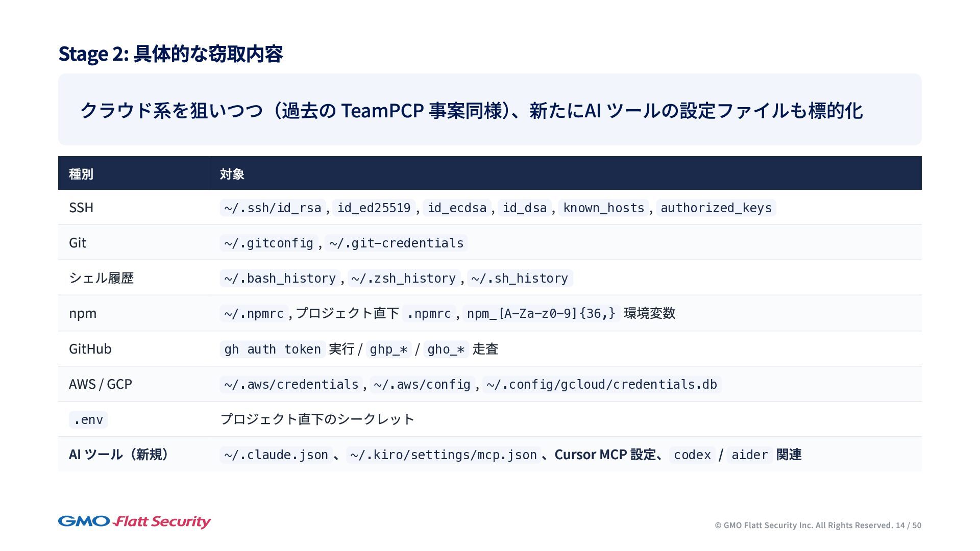
Task: Click the 'AI ツール（新規）' row label
Action: [119, 455]
